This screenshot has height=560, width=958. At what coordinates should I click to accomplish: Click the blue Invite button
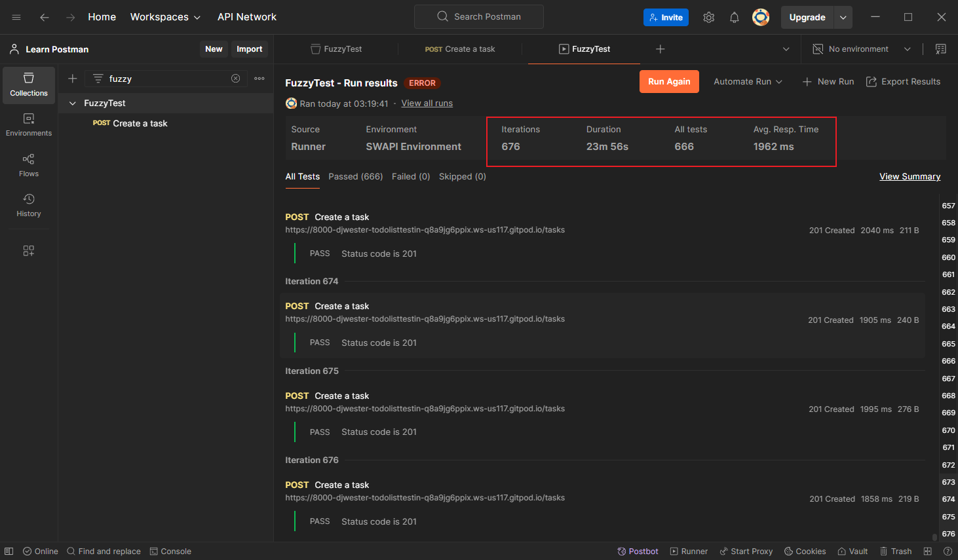click(x=666, y=18)
